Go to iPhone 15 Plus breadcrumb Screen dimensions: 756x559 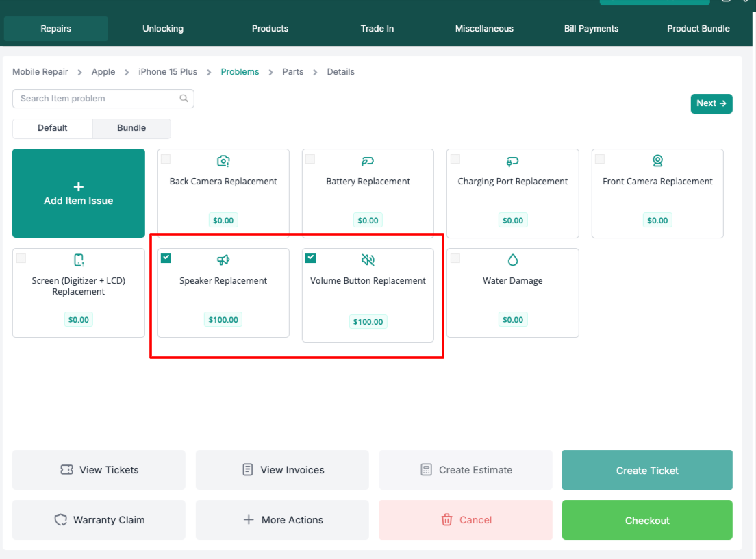(168, 72)
